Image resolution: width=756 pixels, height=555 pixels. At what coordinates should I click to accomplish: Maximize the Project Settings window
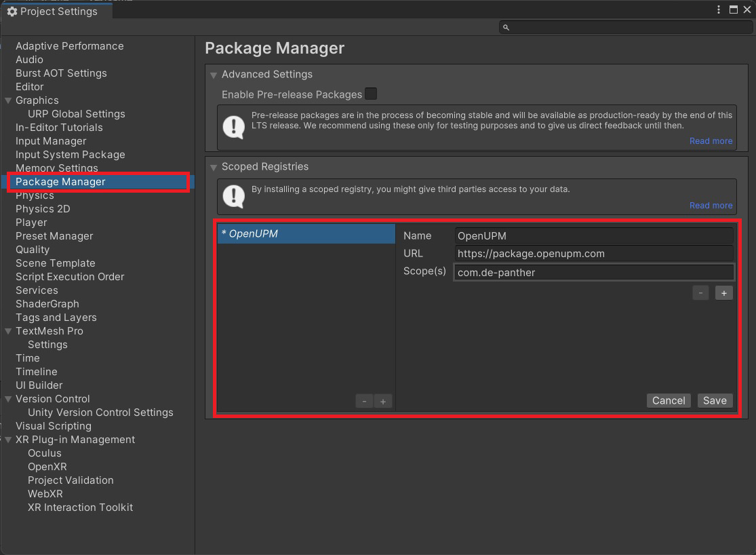pos(734,9)
